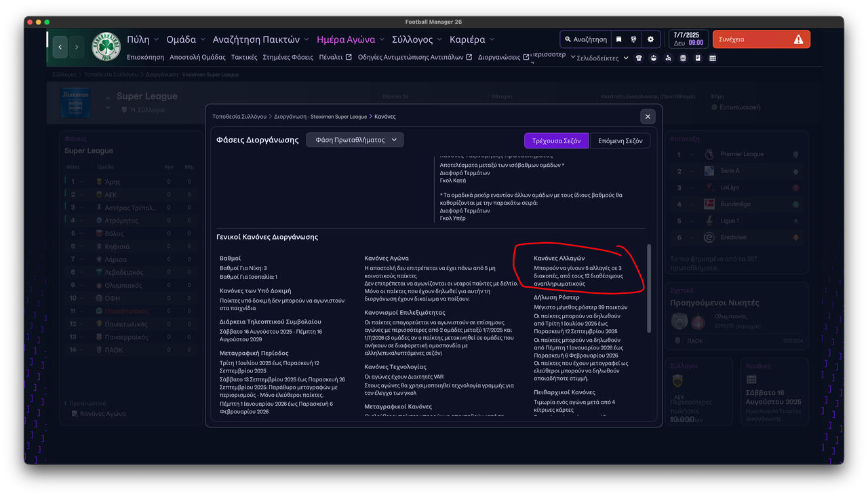The image size is (868, 496).
Task: Click the second shortcut icon after the shirt
Action: (x=653, y=58)
